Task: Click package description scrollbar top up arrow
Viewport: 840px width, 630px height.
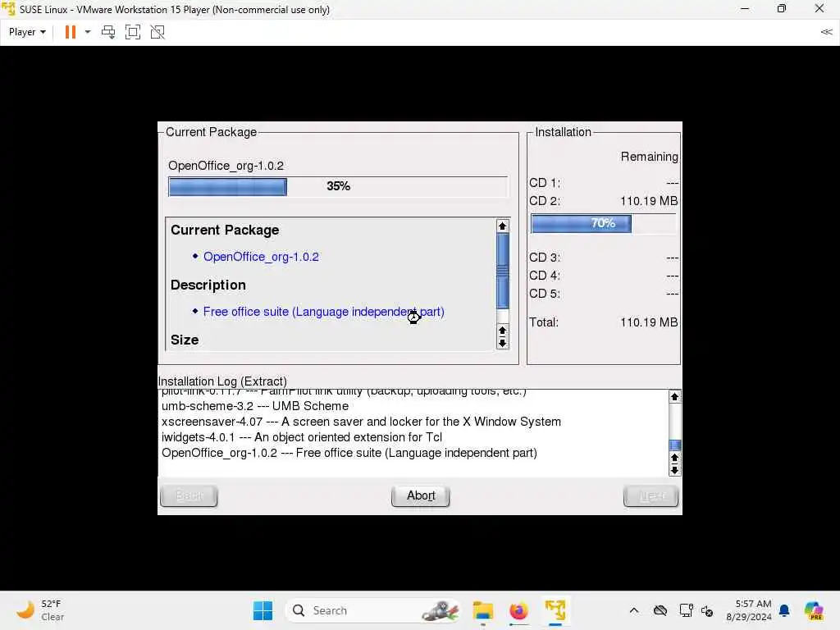Action: pyautogui.click(x=502, y=226)
